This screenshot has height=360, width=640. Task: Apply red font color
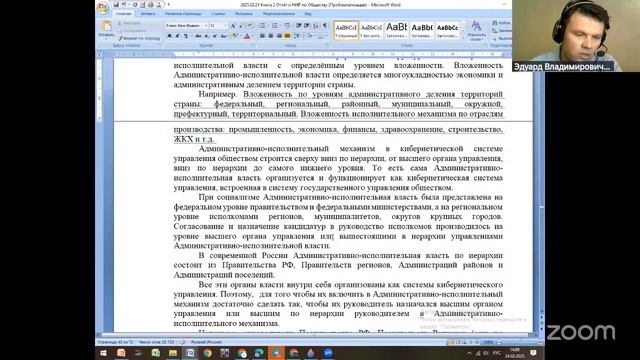click(x=247, y=36)
